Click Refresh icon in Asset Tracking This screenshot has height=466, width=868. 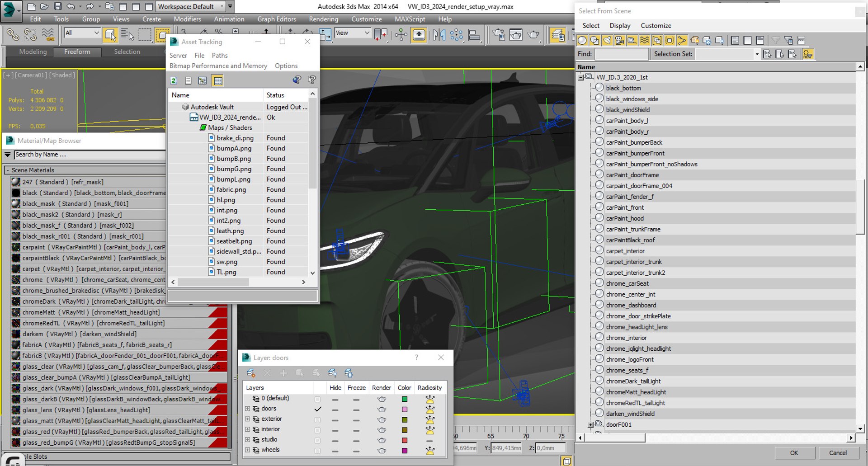174,80
